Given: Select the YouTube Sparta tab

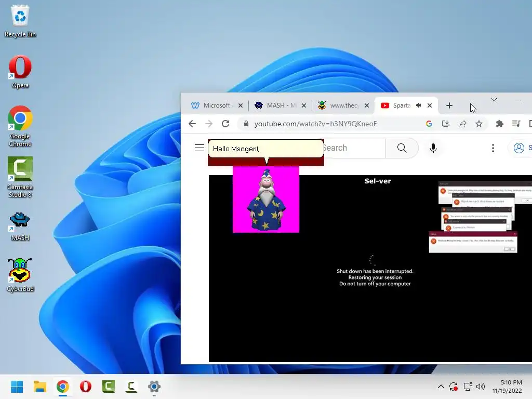Looking at the screenshot, I should [402, 105].
